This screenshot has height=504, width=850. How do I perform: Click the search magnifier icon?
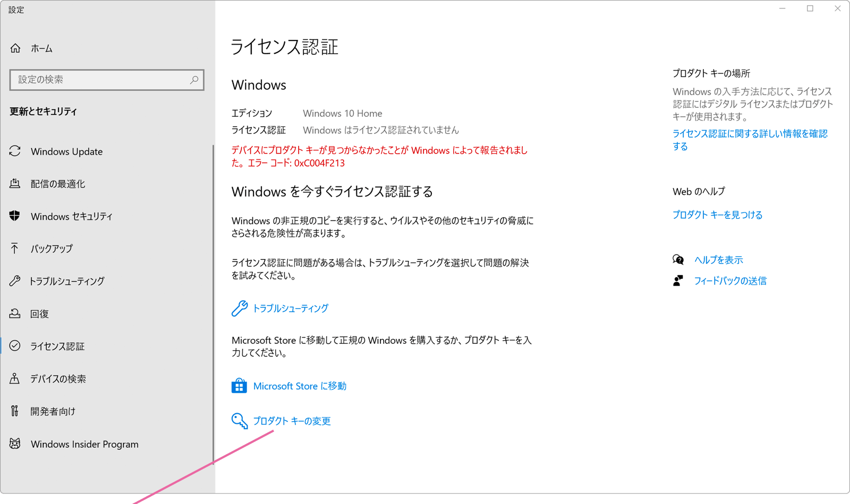point(194,80)
